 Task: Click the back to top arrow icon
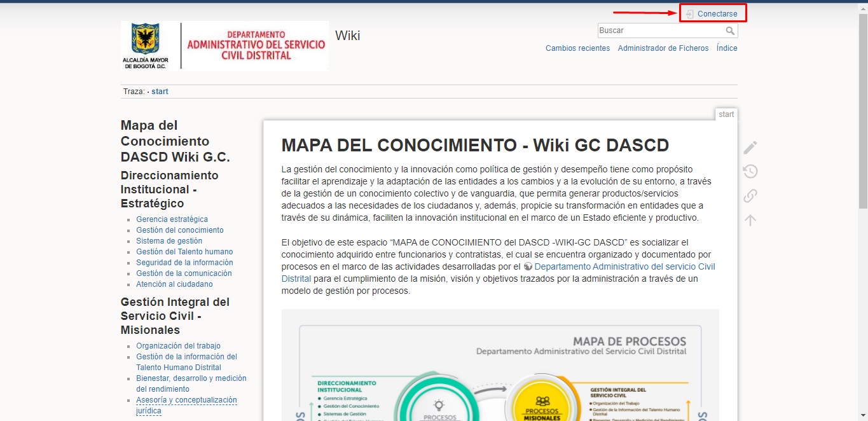(x=750, y=220)
